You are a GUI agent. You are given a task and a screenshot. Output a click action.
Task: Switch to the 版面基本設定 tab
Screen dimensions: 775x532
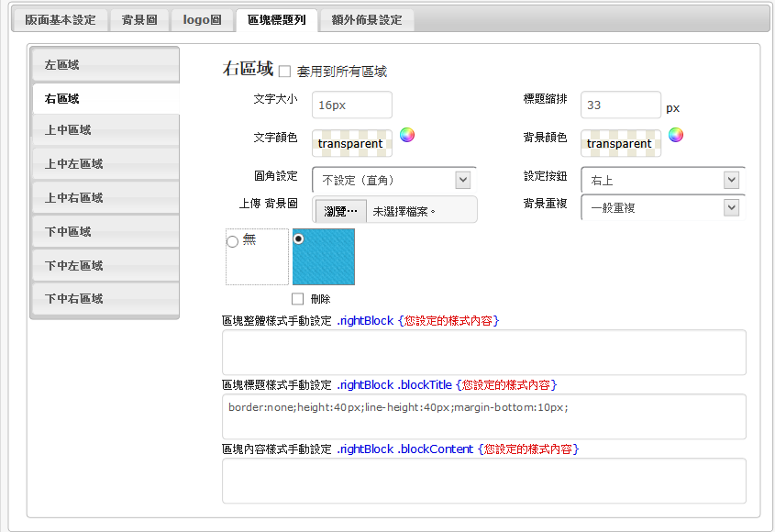[x=60, y=19]
